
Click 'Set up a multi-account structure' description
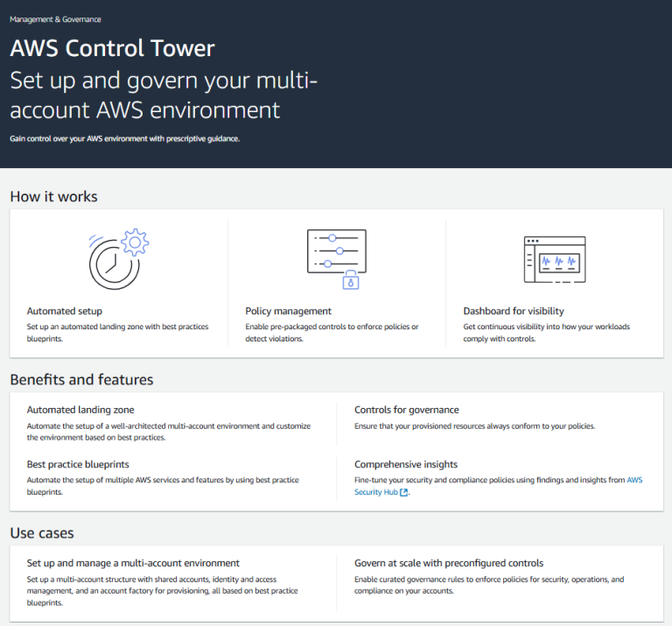click(x=162, y=591)
